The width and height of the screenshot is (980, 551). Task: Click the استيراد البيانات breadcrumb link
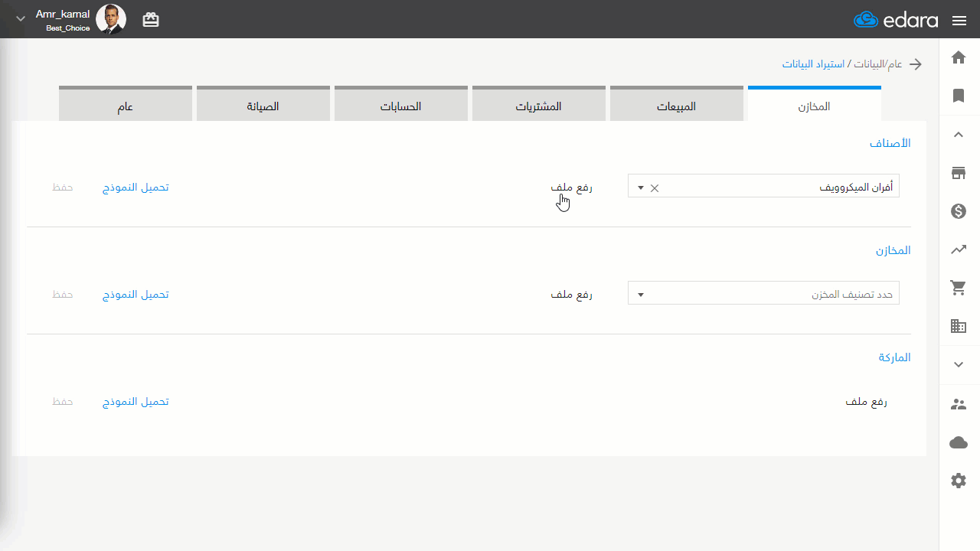tap(813, 64)
